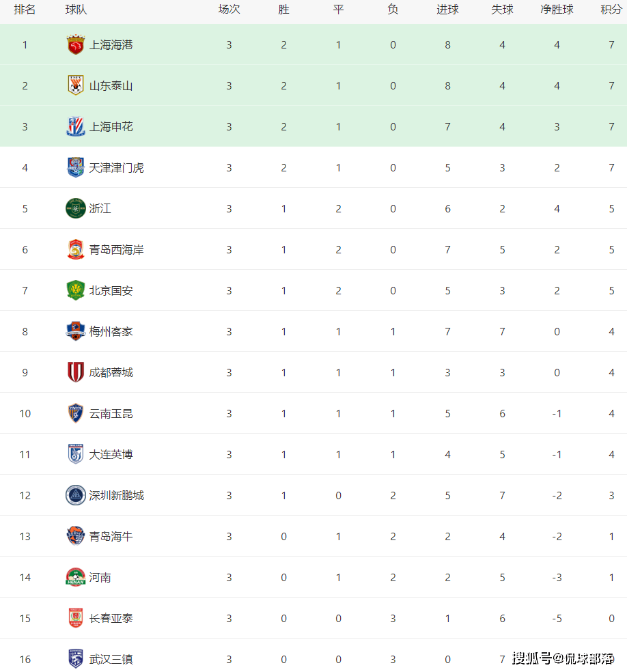Image resolution: width=627 pixels, height=672 pixels.
Task: Select the 进球 column header
Action: [x=447, y=10]
